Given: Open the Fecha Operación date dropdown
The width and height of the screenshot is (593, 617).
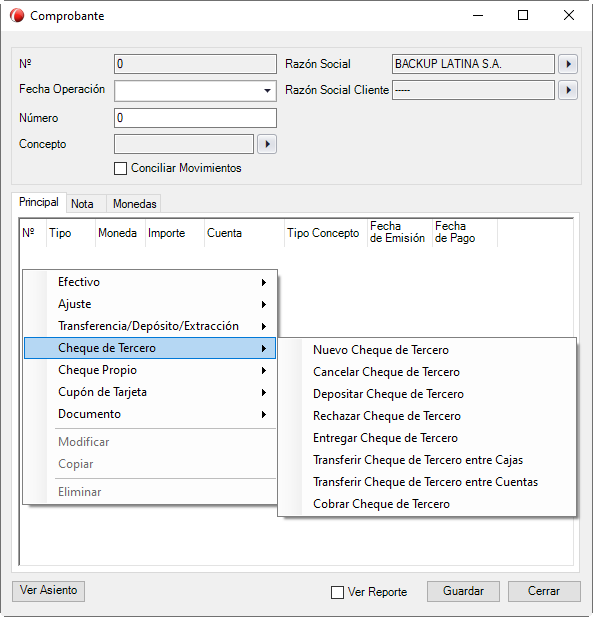Looking at the screenshot, I should 267,91.
